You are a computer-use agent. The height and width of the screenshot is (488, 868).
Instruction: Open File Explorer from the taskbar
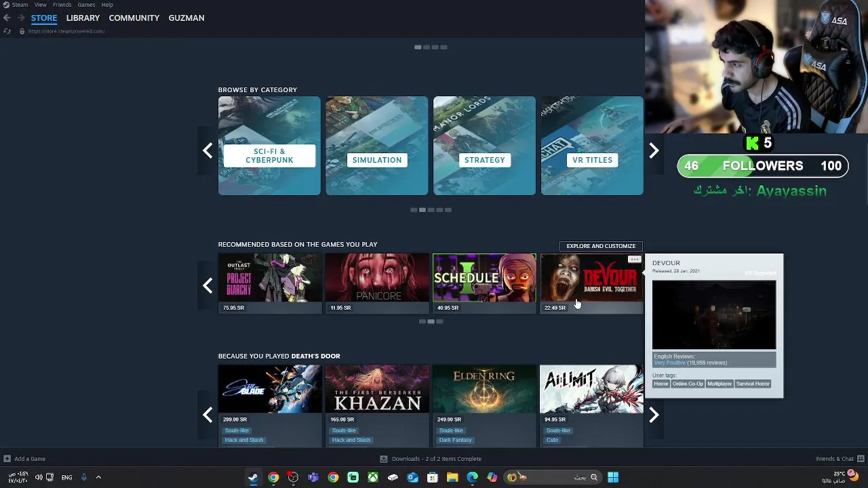point(452,477)
